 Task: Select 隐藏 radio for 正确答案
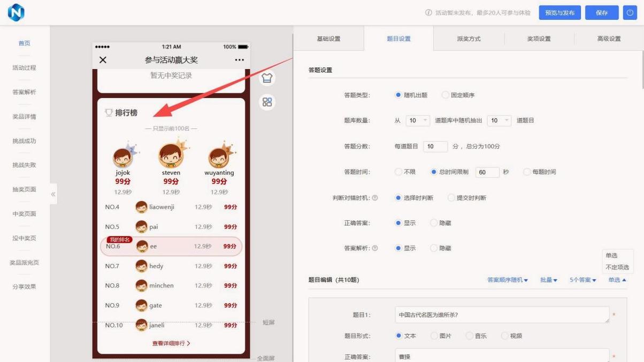coord(434,223)
